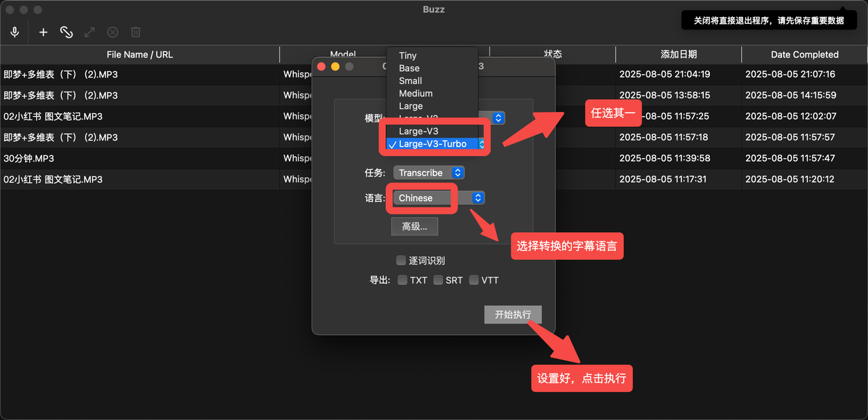Minimize the transcription settings dialog
Screen dimensions: 868x420
pyautogui.click(x=335, y=66)
